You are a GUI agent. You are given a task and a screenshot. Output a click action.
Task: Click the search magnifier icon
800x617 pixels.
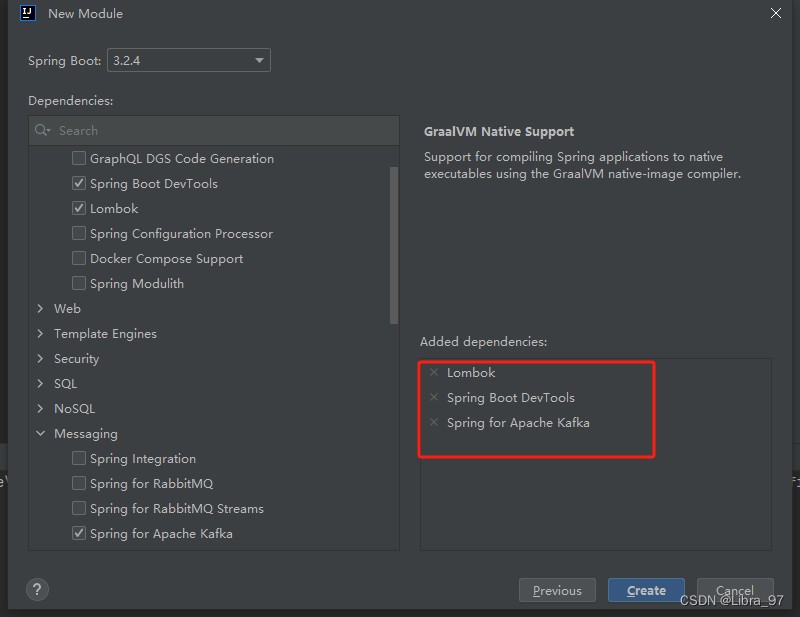pyautogui.click(x=42, y=130)
